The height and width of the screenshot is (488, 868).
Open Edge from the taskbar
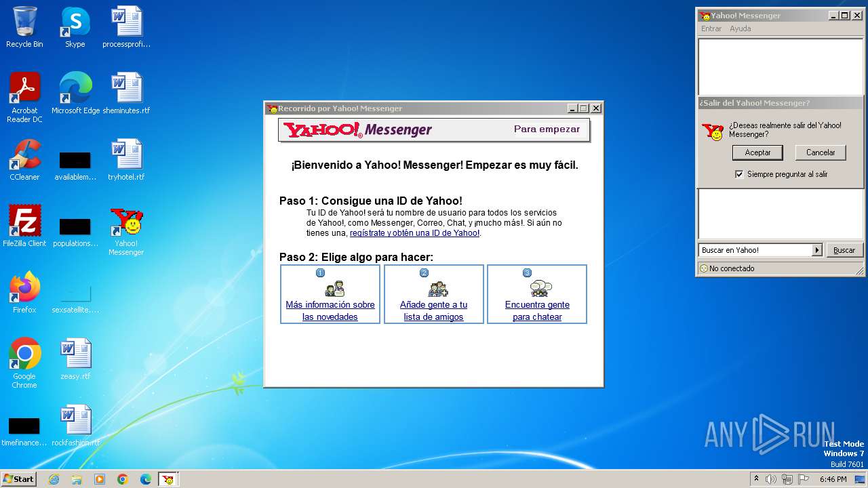pyautogui.click(x=146, y=479)
